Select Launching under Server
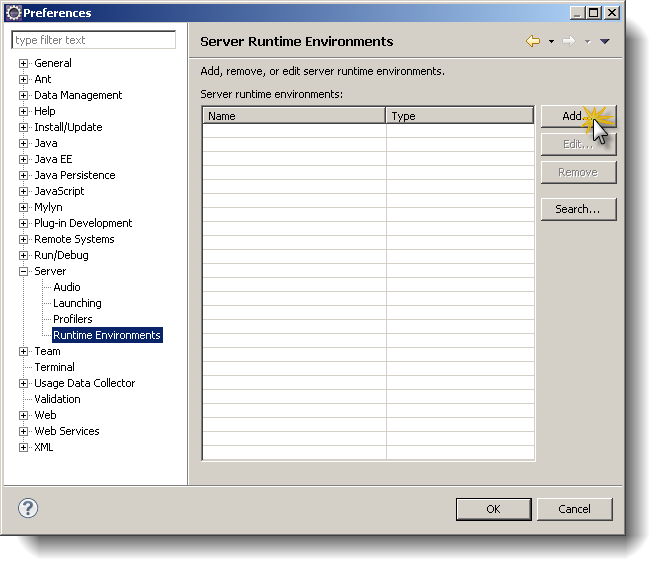 coord(77,303)
